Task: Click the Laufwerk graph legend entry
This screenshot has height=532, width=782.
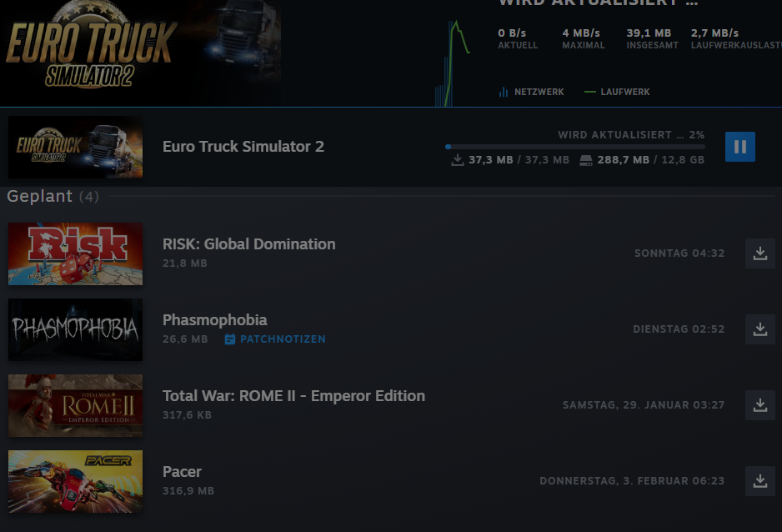Action: click(617, 92)
